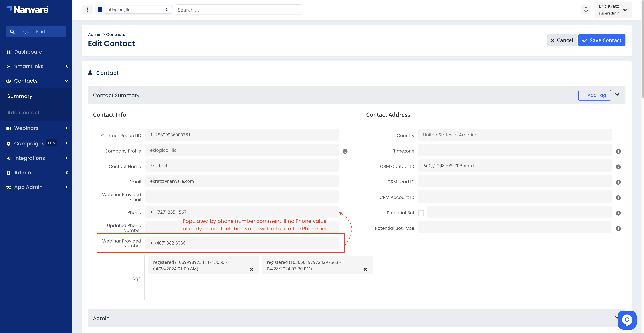Click the Company Profile field

pyautogui.click(x=242, y=150)
